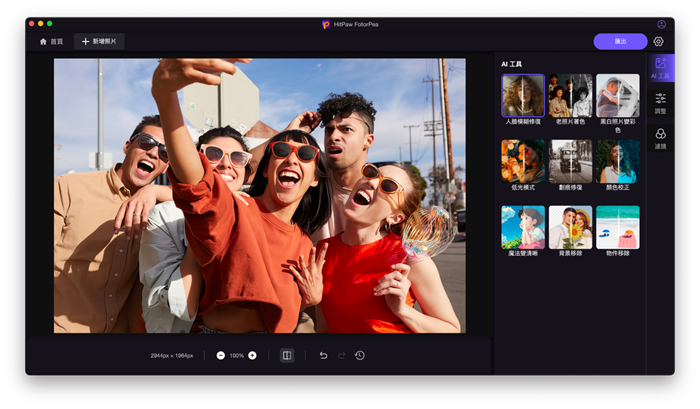Select the 人臉模糊修復 face repair tool
The width and height of the screenshot is (700, 409).
point(523,95)
